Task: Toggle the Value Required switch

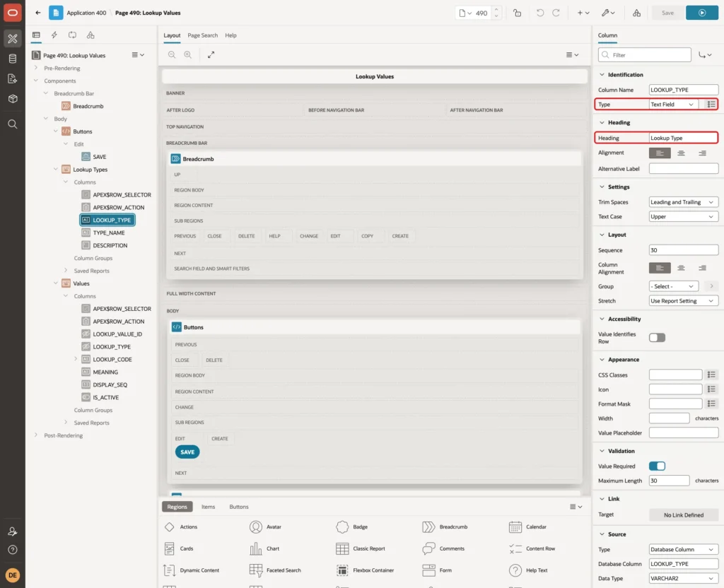Action: 657,466
